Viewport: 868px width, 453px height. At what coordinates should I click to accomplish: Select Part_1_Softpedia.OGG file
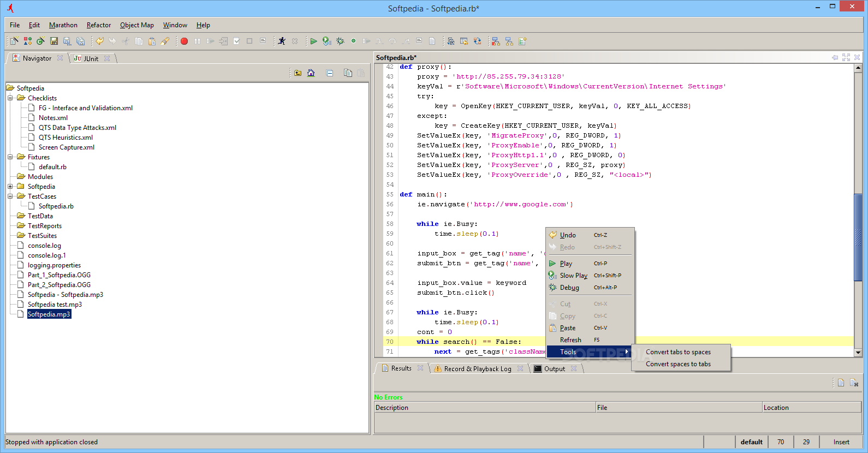coord(59,275)
